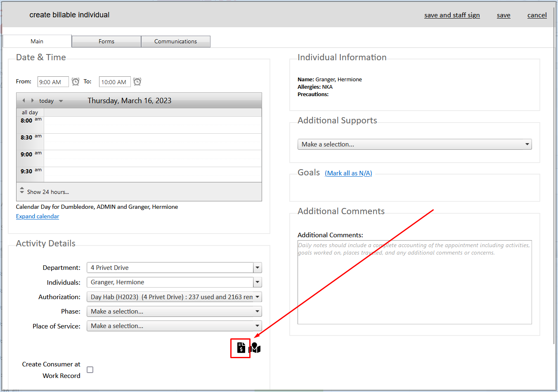Check Create Consumer at Work Record box

pos(90,370)
